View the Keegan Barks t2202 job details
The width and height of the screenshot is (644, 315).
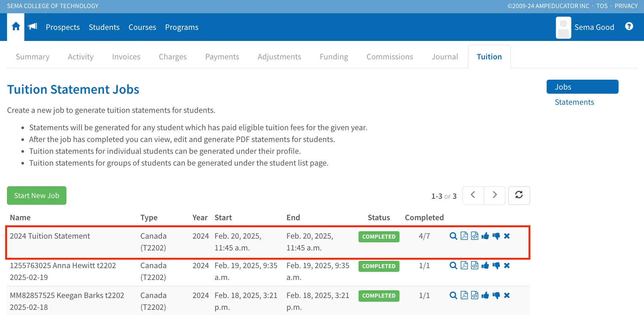pos(453,295)
